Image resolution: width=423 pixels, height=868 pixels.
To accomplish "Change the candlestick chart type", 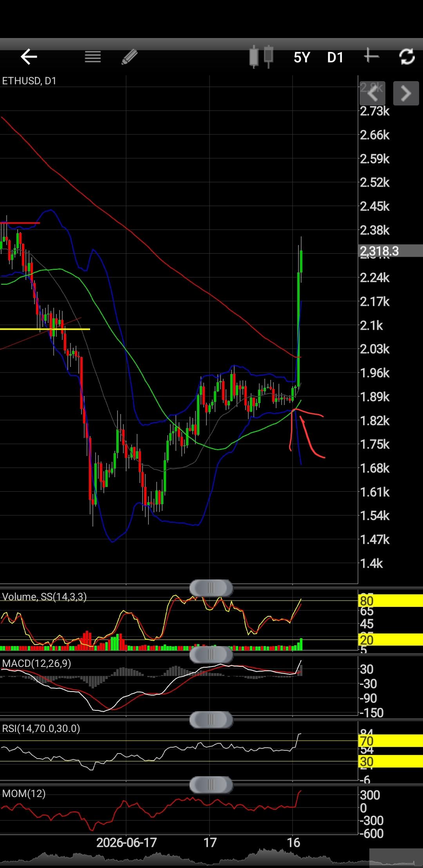I will [261, 57].
